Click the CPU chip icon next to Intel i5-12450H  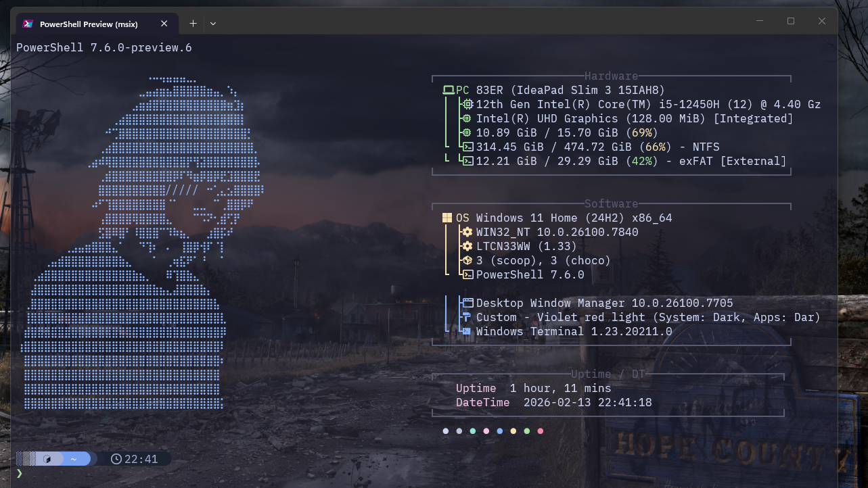click(467, 104)
